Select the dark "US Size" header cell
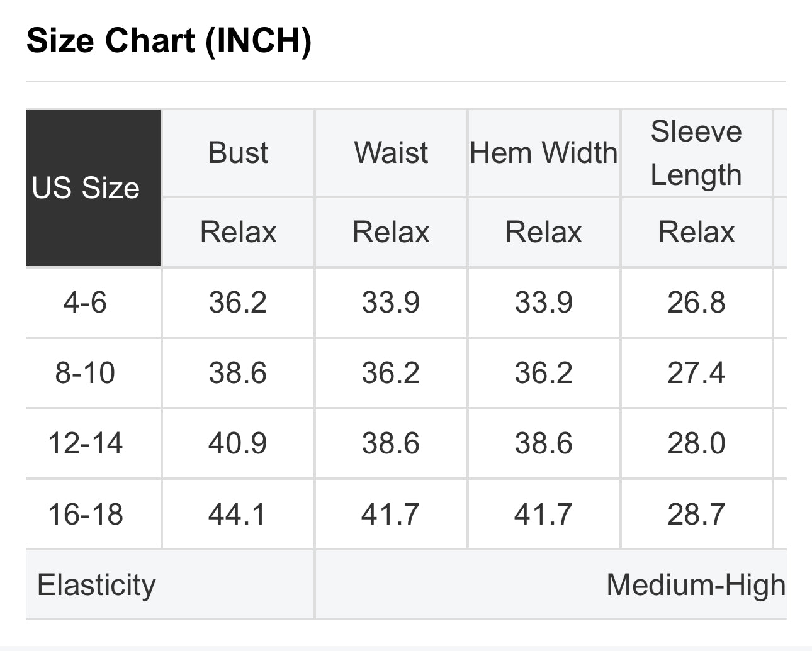The image size is (812, 651). pyautogui.click(x=86, y=188)
